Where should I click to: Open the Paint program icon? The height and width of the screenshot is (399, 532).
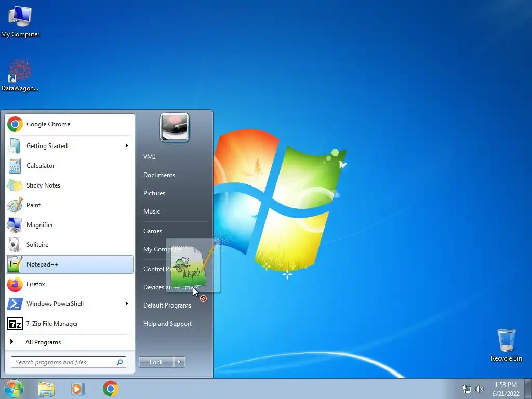pyautogui.click(x=15, y=205)
